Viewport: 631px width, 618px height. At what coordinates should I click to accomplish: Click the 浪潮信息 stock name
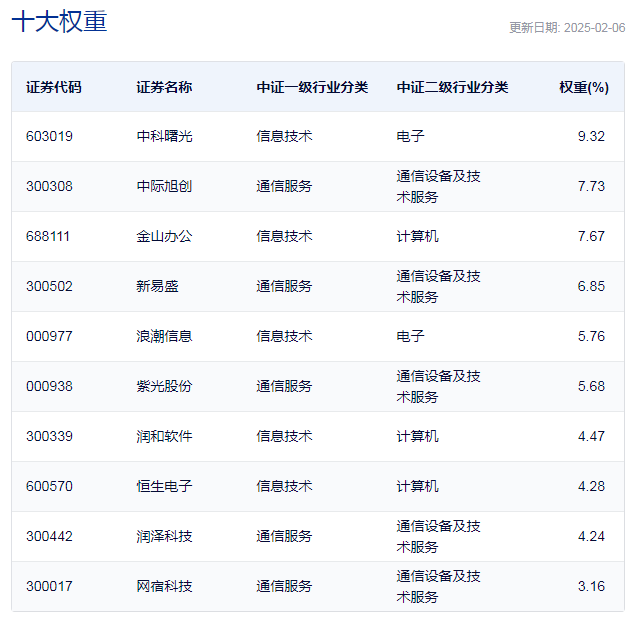[164, 336]
